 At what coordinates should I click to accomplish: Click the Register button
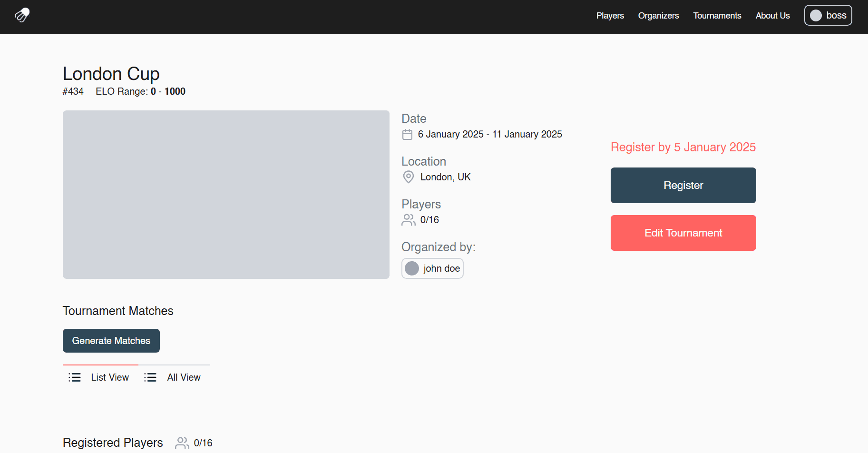pos(683,185)
